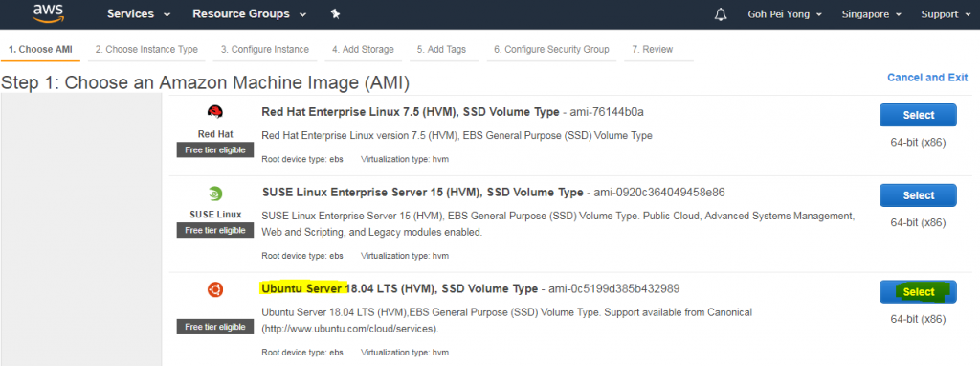Click the Red Hat Enterprise Linux 7.5 title
980x366 pixels.
click(x=410, y=112)
